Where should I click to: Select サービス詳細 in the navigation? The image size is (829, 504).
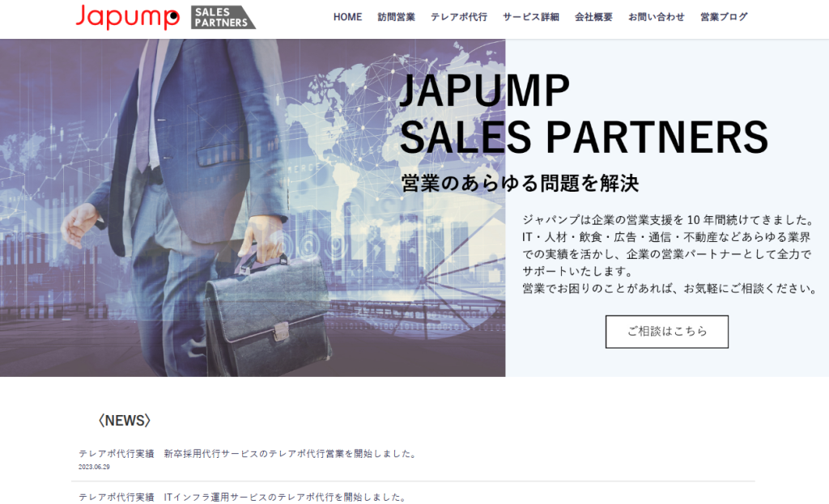(x=531, y=17)
